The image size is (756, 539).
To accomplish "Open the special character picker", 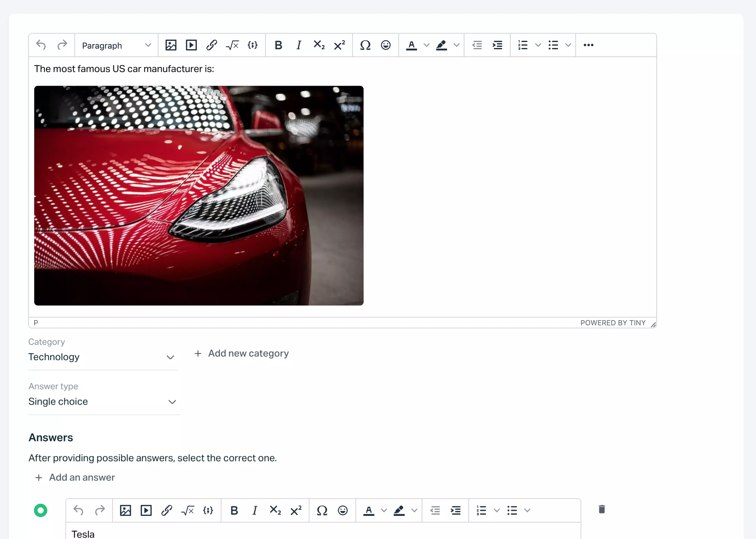I will 365,45.
